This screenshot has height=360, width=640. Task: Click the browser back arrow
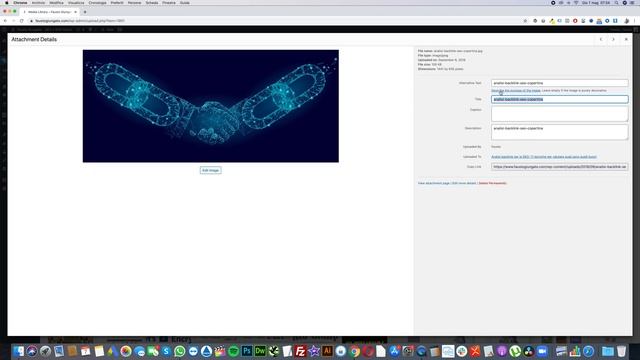click(5, 21)
